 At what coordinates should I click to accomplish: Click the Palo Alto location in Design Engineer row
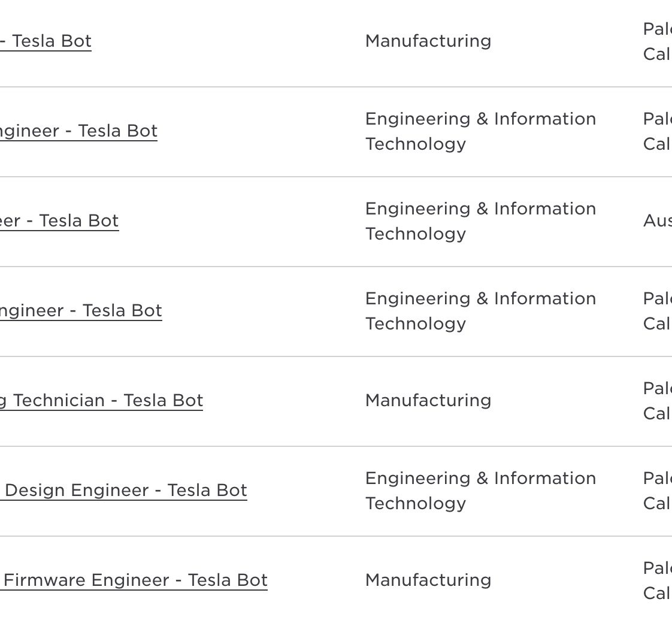pyautogui.click(x=658, y=491)
